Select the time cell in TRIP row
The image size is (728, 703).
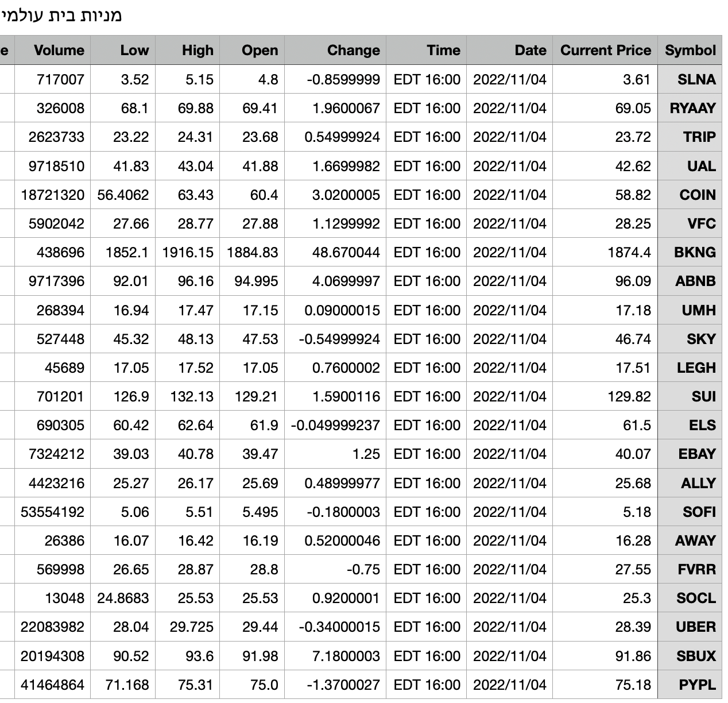point(427,137)
